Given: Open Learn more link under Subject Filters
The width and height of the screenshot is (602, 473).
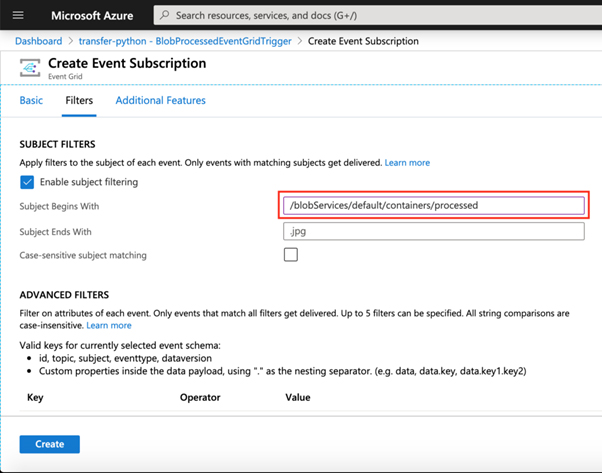Looking at the screenshot, I should coord(407,163).
